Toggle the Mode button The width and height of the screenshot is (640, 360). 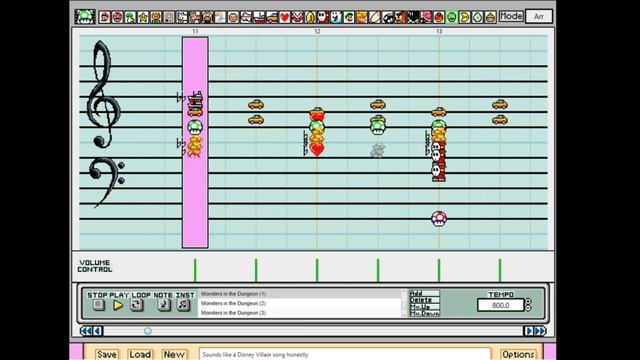click(x=511, y=16)
